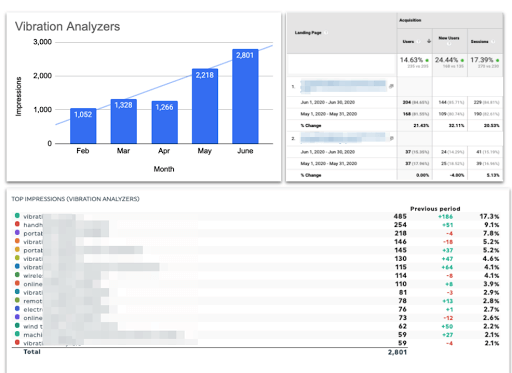Click the help icon under New Users header

tap(449, 44)
